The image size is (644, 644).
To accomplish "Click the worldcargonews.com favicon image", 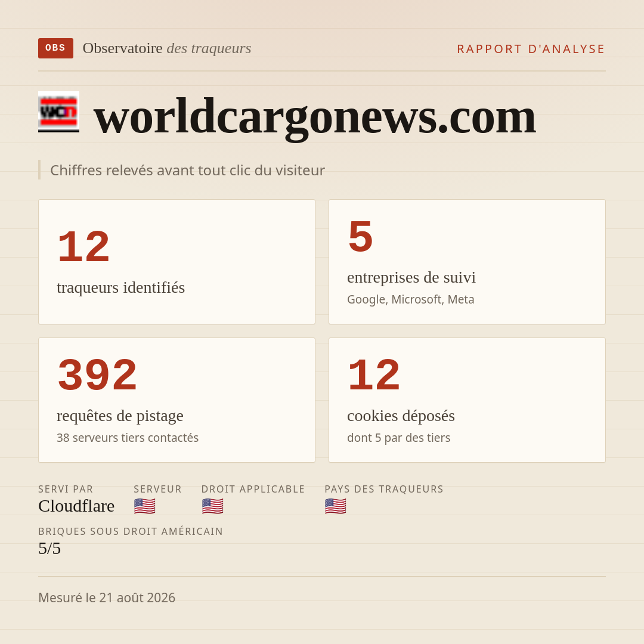I will click(x=58, y=112).
